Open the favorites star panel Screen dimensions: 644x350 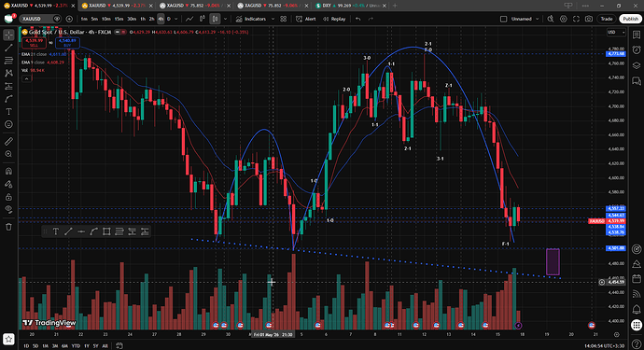click(8, 340)
